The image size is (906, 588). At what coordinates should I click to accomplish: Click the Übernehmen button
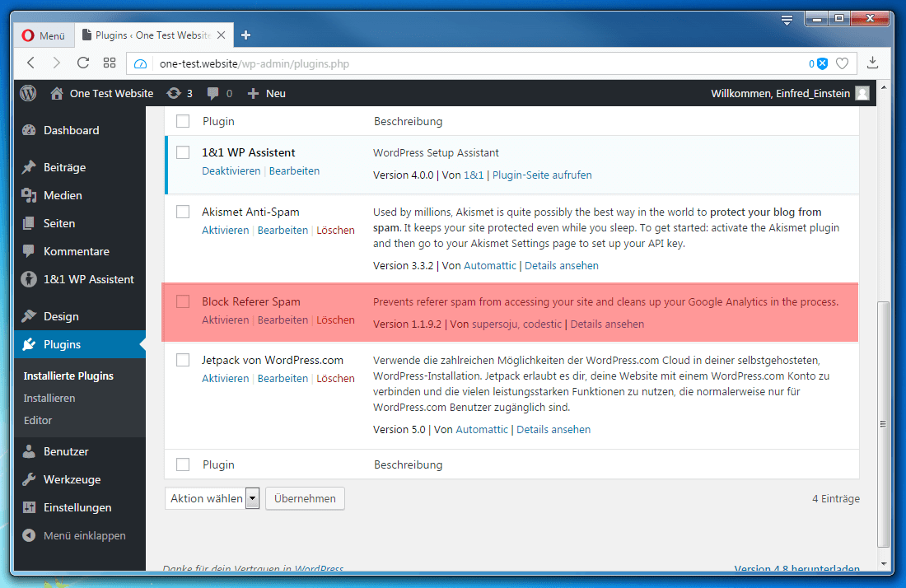[x=305, y=498]
